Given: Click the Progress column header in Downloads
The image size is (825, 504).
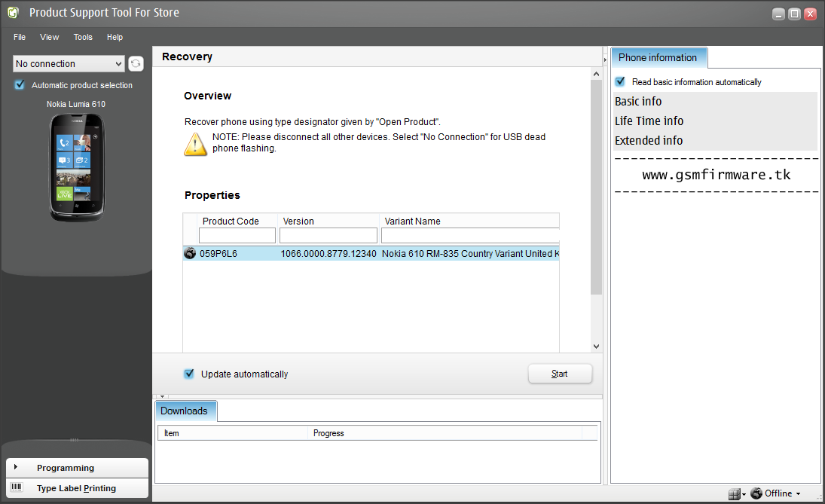Looking at the screenshot, I should 445,433.
